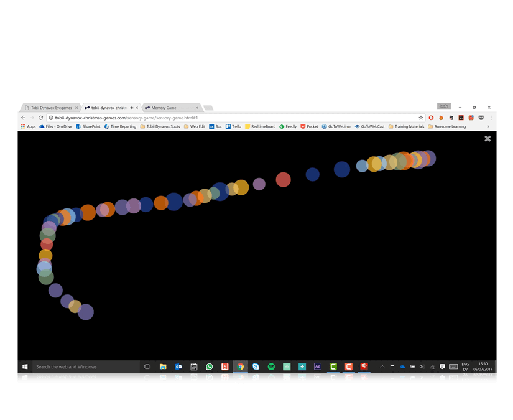Click the Pocket extension icon in toolbar

(x=481, y=118)
